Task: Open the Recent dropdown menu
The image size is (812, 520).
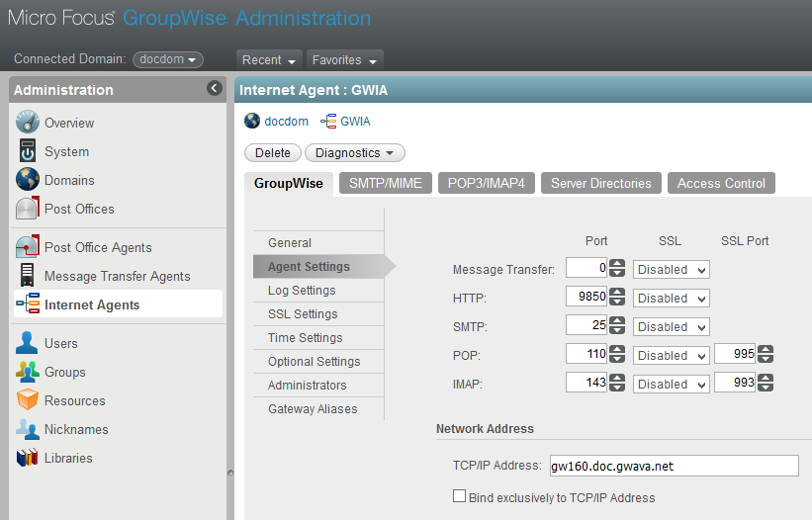Action: tap(269, 60)
